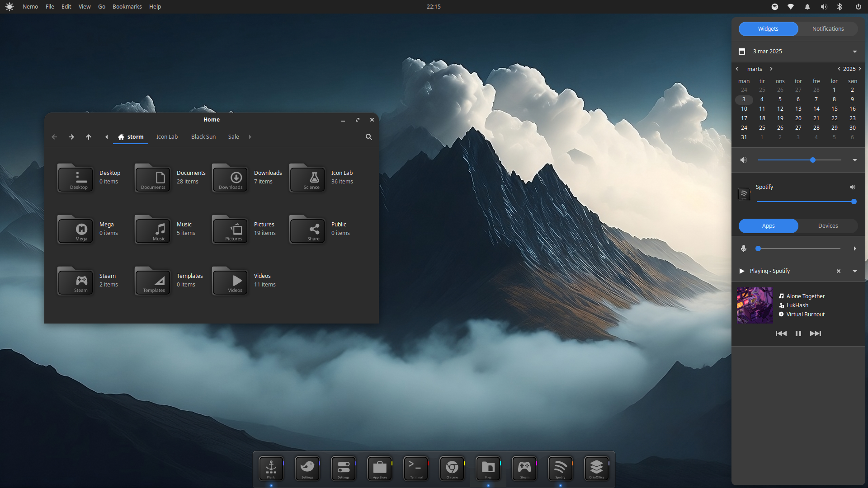Screen dimensions: 868x488
Task: Switch to the Notifications tab
Action: pyautogui.click(x=828, y=29)
